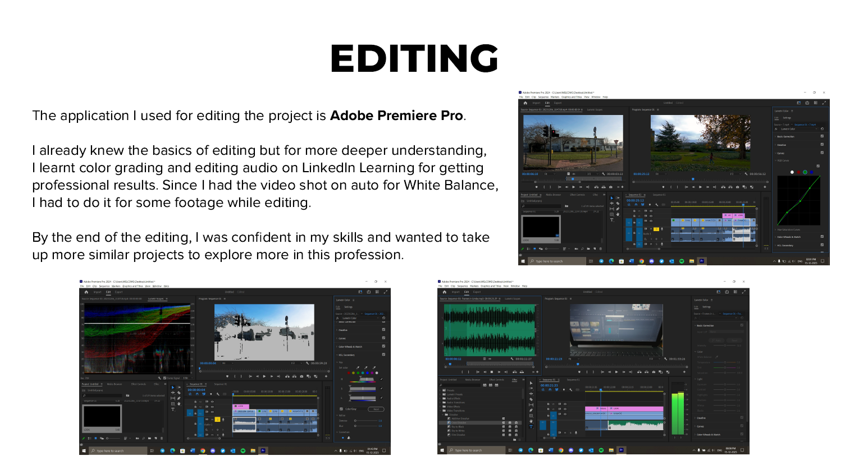
Task: Toggle H range checkbox in snowy-footage HSL Secondary
Action: coord(381,379)
